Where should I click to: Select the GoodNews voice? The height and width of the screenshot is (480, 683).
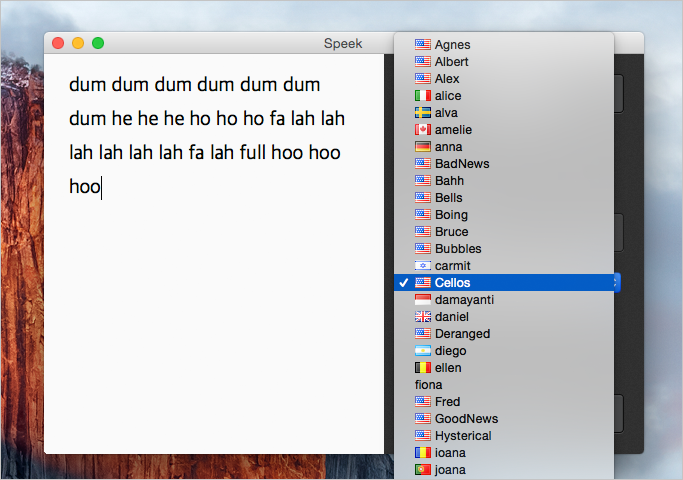coord(504,418)
